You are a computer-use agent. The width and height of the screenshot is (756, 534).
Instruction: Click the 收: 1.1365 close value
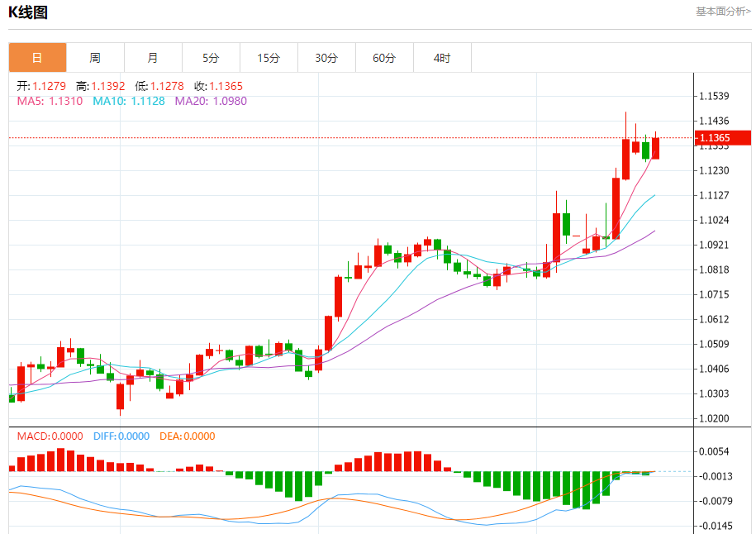click(x=218, y=86)
